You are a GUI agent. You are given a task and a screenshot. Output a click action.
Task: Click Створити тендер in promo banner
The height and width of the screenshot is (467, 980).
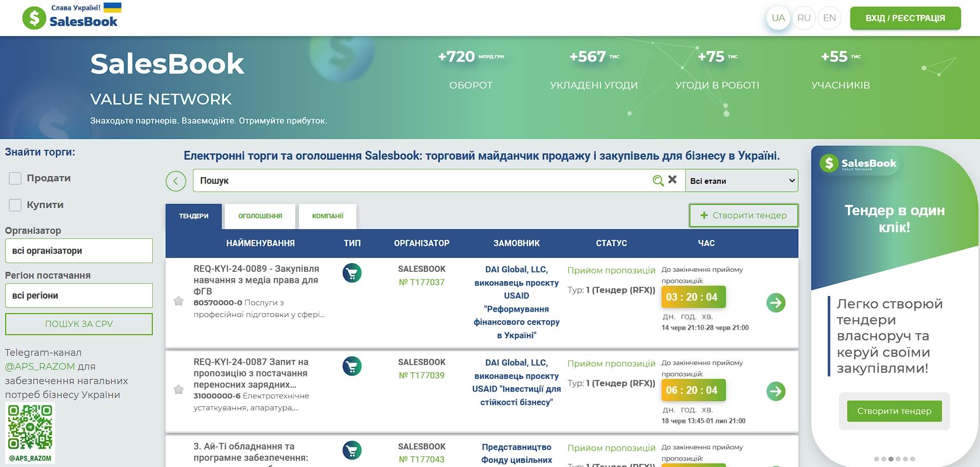[x=894, y=411]
